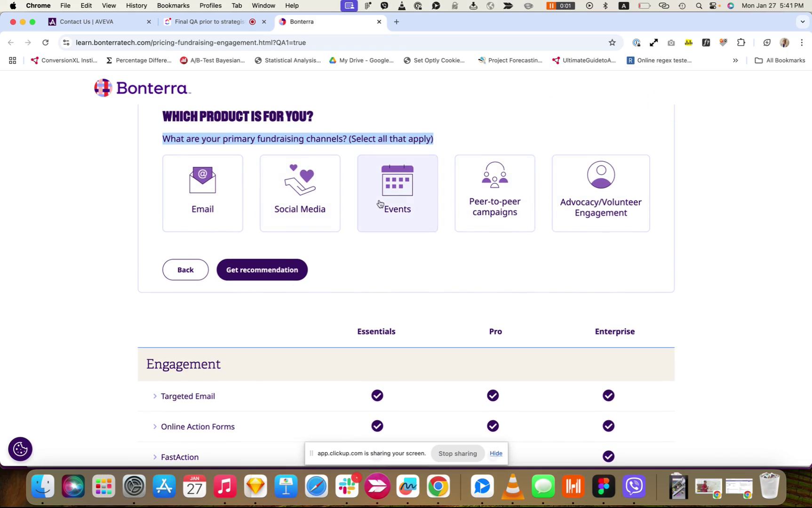Viewport: 812px width, 508px height.
Task: Open the Online regex tester bookmark
Action: 659,60
